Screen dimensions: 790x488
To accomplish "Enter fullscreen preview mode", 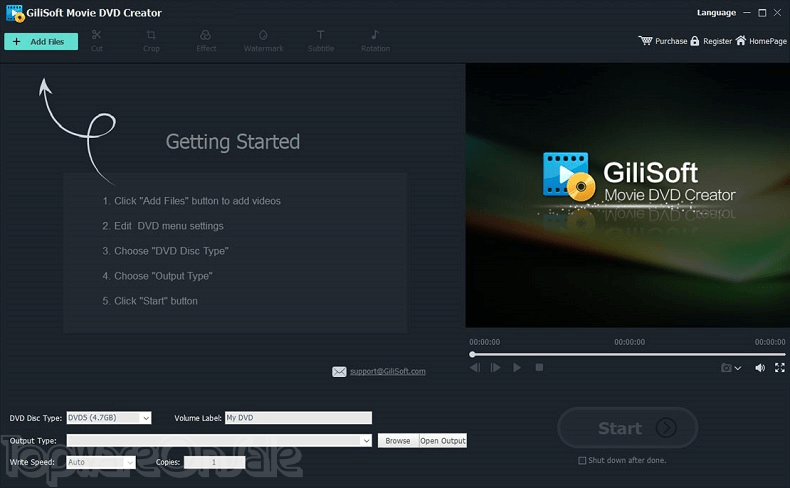I will point(780,368).
